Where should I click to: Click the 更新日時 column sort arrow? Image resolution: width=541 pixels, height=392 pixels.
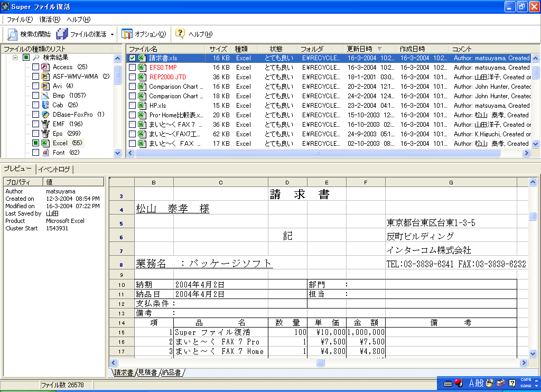click(379, 49)
